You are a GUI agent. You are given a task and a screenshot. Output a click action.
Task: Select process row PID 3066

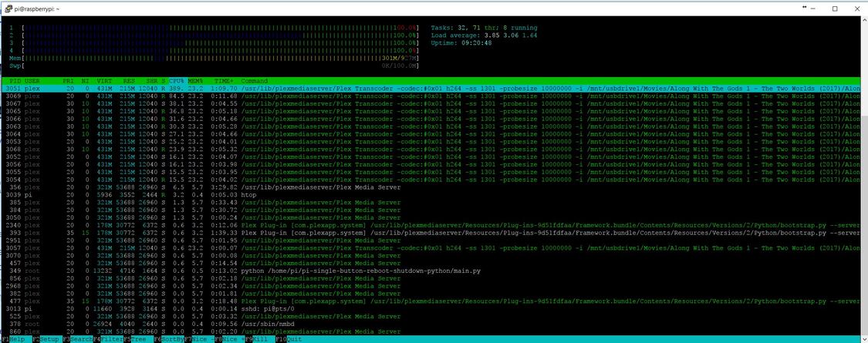click(x=432, y=119)
